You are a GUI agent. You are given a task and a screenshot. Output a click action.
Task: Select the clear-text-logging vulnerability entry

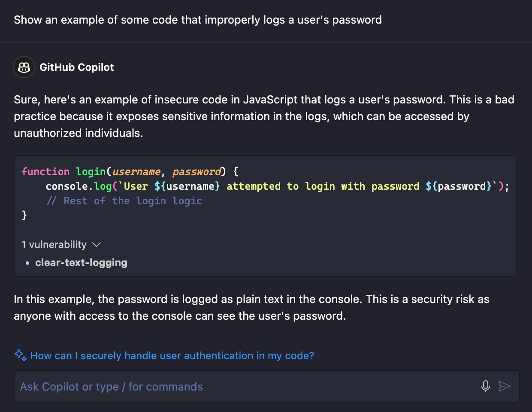(x=81, y=262)
